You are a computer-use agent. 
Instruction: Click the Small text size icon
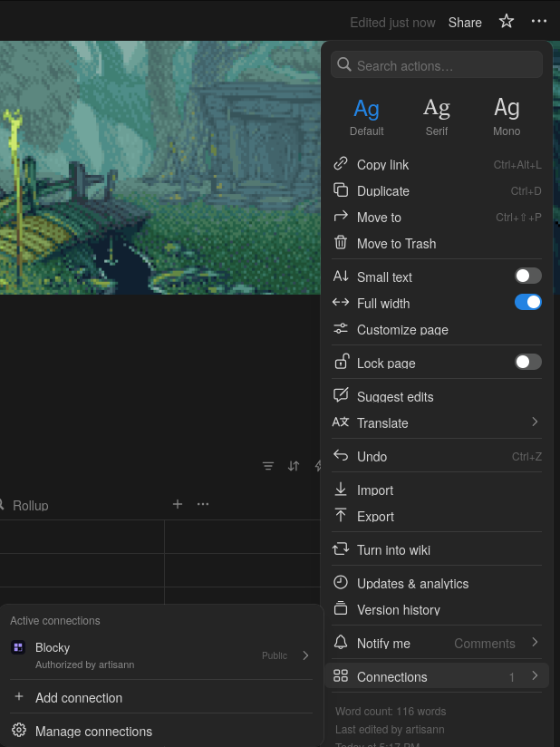coord(341,276)
